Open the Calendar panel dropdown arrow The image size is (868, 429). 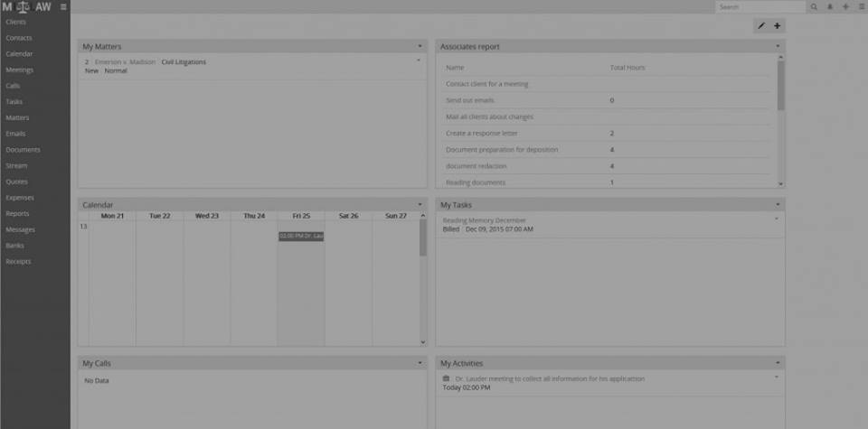click(420, 204)
